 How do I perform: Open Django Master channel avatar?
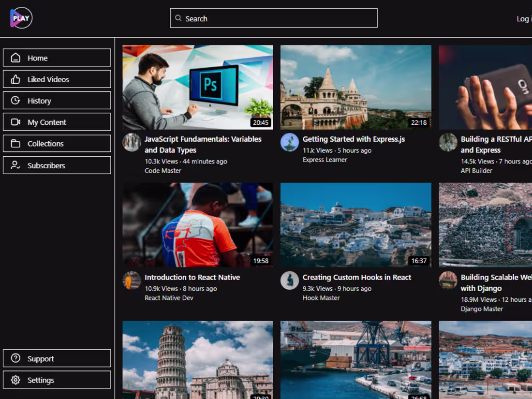pyautogui.click(x=448, y=280)
